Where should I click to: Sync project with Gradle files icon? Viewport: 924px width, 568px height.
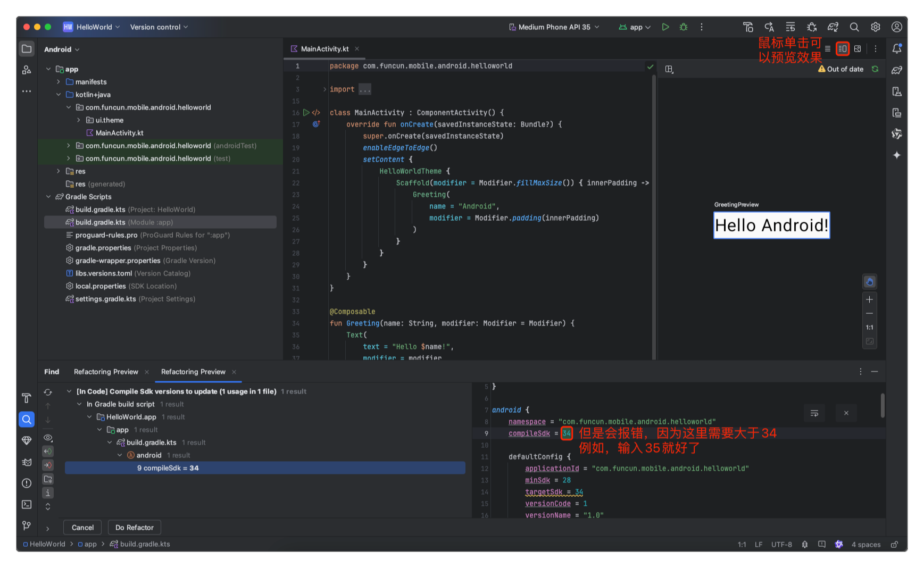[x=833, y=27]
